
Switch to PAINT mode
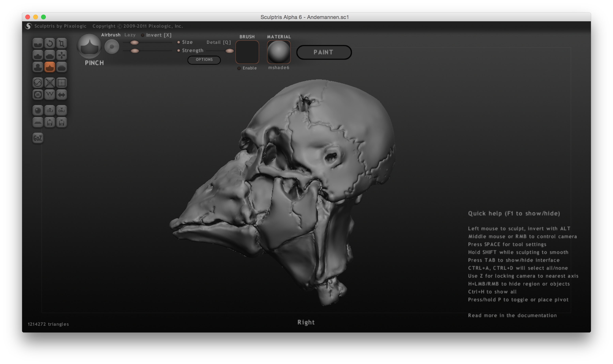pyautogui.click(x=324, y=52)
